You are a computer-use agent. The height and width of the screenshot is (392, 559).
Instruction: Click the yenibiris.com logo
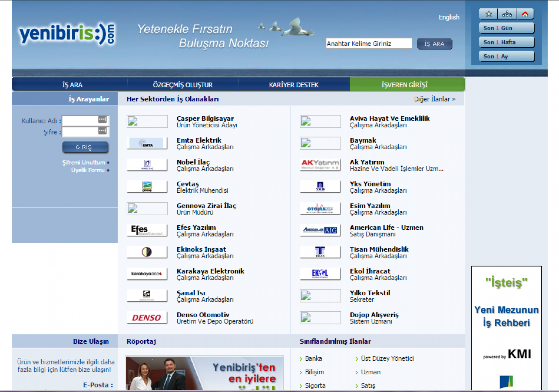tap(67, 34)
